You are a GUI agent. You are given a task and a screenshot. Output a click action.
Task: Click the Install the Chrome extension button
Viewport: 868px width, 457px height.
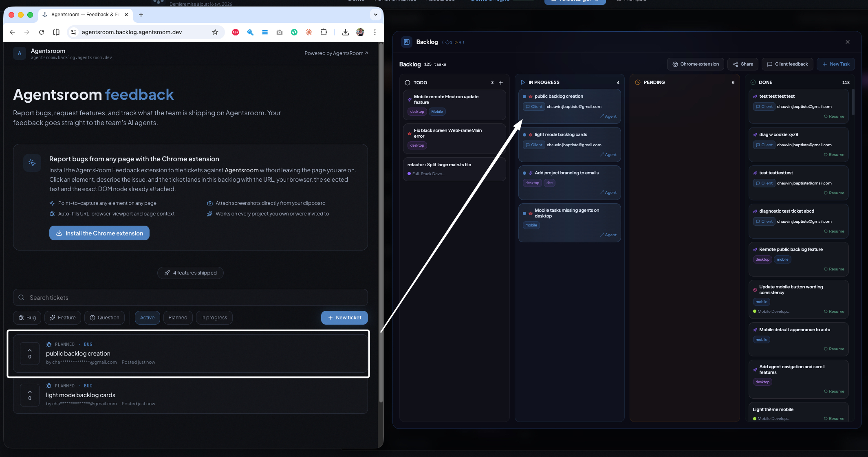pos(99,233)
